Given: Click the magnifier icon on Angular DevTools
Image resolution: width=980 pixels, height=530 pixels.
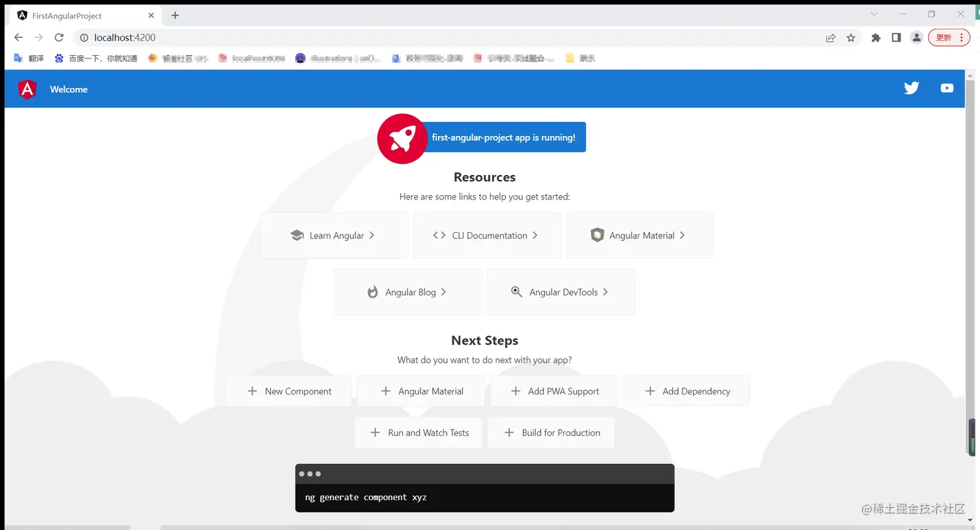Looking at the screenshot, I should pos(517,292).
